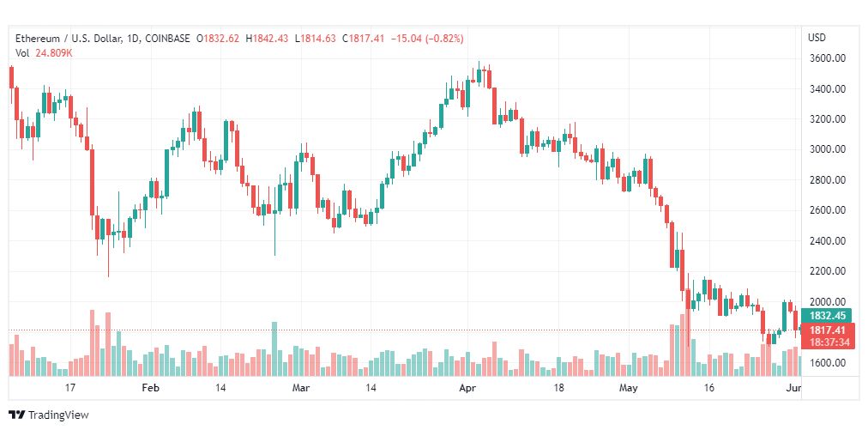Select the Ethereum / U.S. Dollar symbol title
This screenshot has height=430, width=868.
tap(77, 39)
